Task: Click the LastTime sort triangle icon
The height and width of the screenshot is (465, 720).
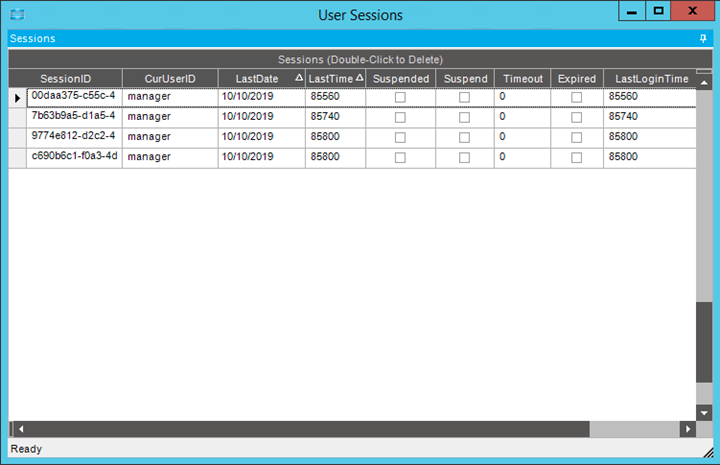Action: coord(359,78)
